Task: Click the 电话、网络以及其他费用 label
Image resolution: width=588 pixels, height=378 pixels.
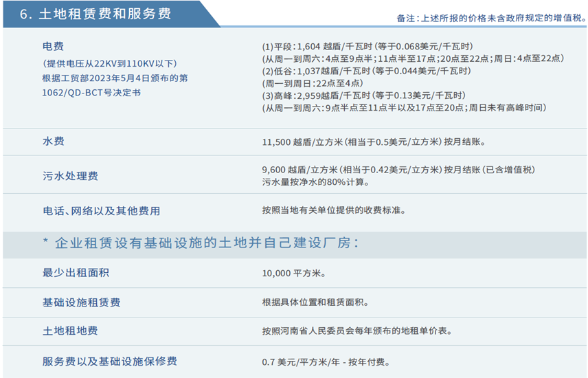Action: click(x=101, y=210)
